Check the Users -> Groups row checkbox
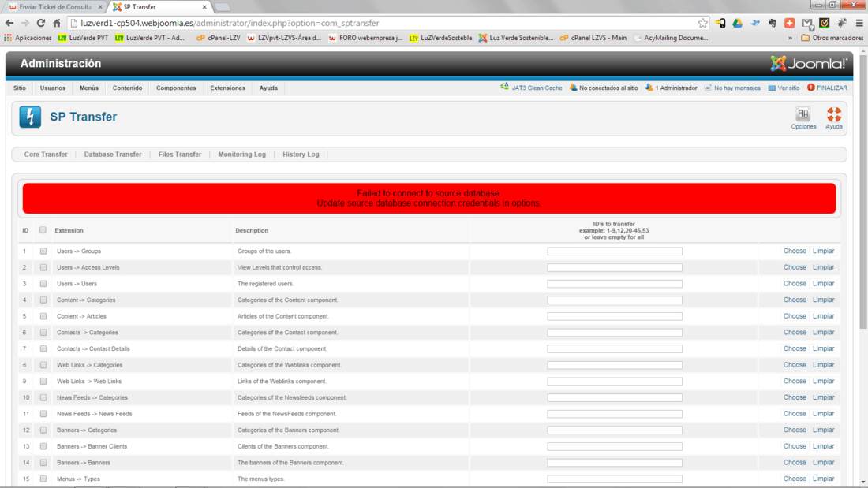Screen dimensions: 868x488 pyautogui.click(x=43, y=251)
